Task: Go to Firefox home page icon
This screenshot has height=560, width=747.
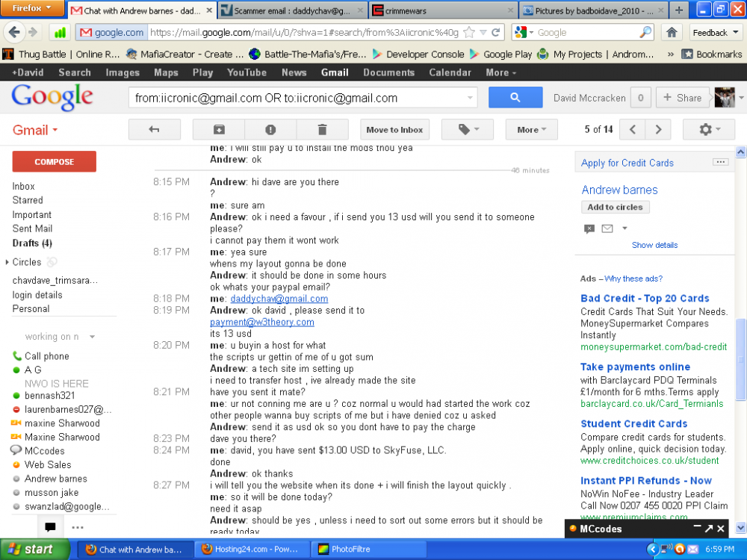Action: 672,32
